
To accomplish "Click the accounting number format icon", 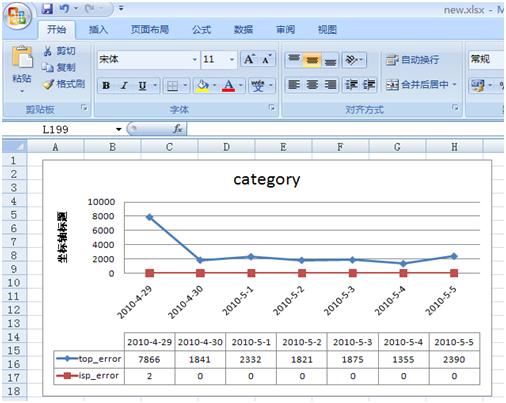I will (x=478, y=85).
